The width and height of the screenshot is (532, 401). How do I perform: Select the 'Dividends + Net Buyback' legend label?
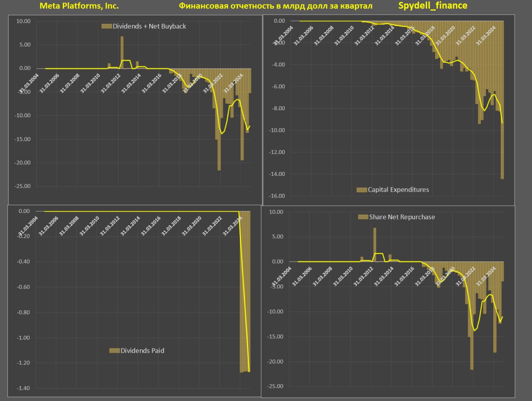149,26
